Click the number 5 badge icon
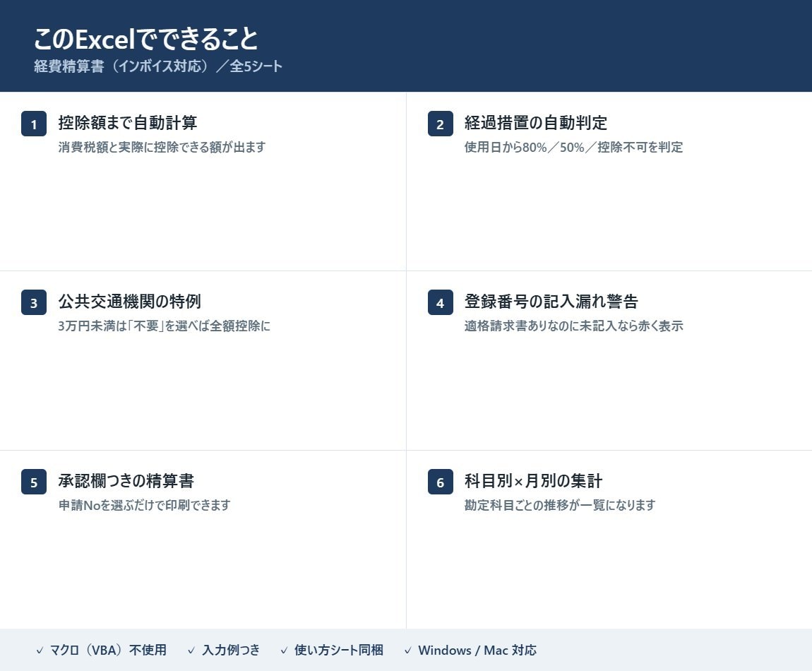Viewport: 812px width, 671px height. [x=34, y=482]
